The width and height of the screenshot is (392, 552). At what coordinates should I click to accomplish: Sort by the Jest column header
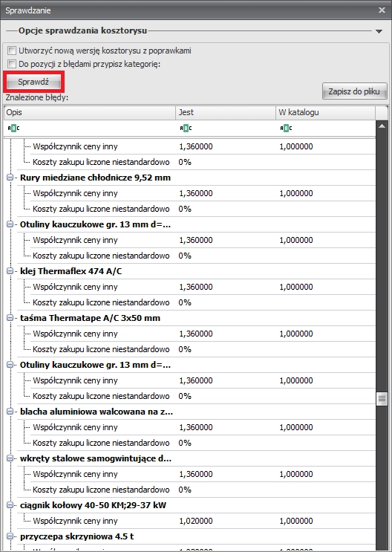[x=226, y=113]
